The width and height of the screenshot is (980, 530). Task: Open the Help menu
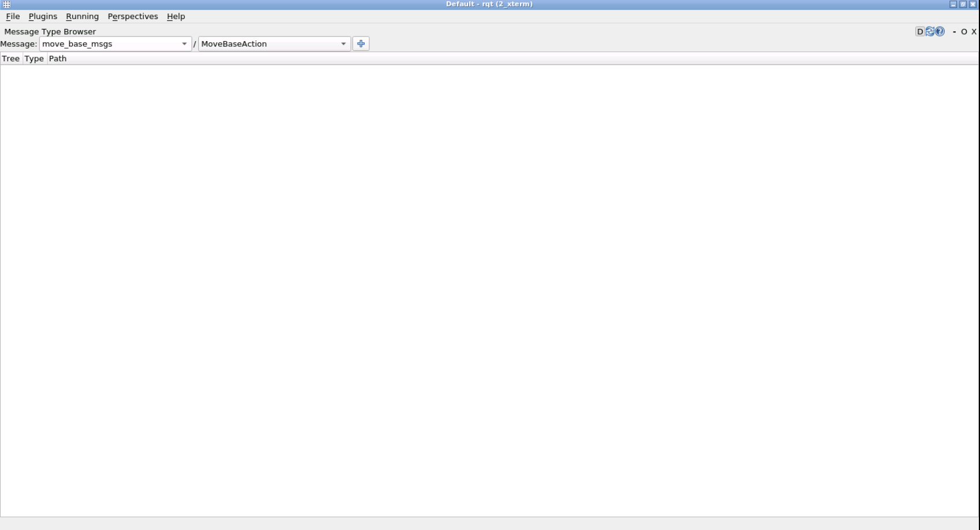click(176, 16)
